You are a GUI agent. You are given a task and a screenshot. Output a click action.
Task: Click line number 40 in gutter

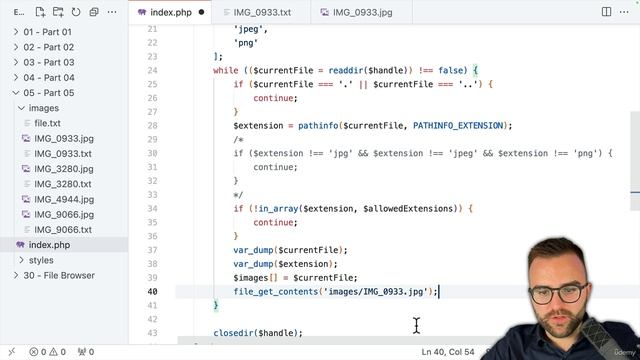pyautogui.click(x=152, y=291)
